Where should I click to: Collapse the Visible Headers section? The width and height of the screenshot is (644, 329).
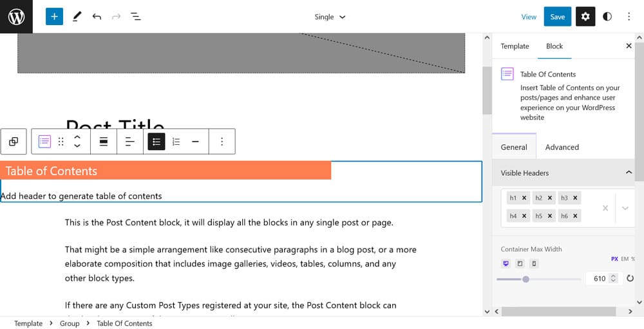[629, 173]
